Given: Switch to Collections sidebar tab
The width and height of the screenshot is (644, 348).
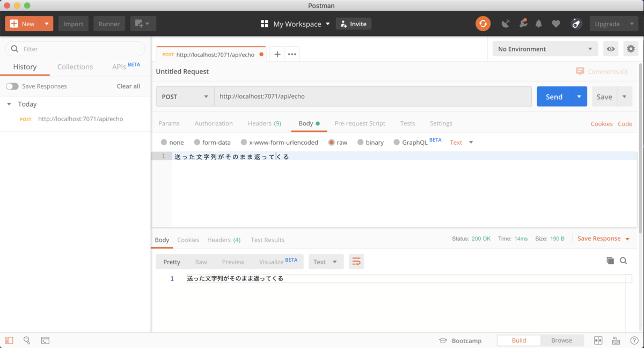Looking at the screenshot, I should [75, 66].
